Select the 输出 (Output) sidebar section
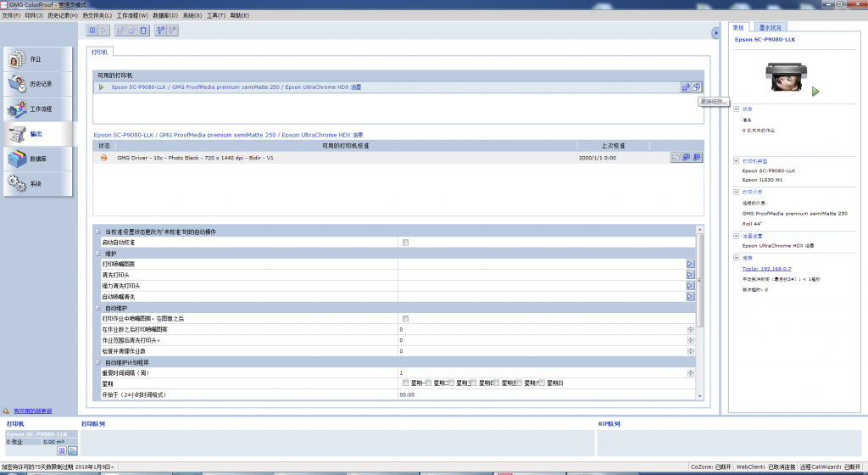 point(37,133)
